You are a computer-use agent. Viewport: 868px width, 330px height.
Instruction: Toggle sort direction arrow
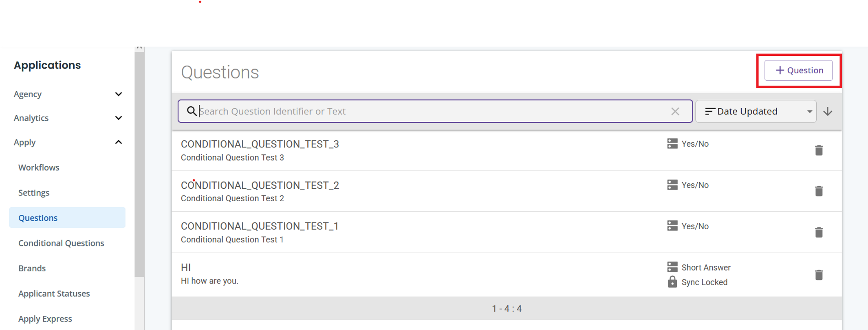[x=828, y=111]
